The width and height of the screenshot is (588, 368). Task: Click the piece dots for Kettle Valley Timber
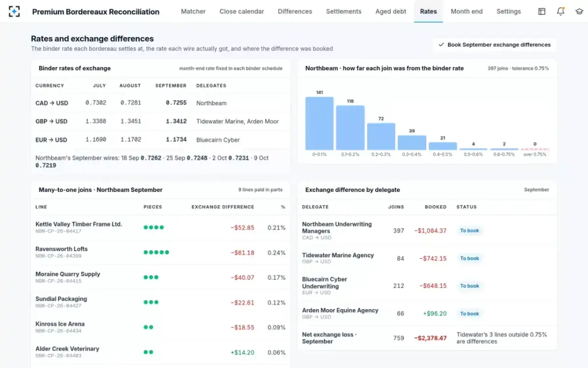pos(153,227)
